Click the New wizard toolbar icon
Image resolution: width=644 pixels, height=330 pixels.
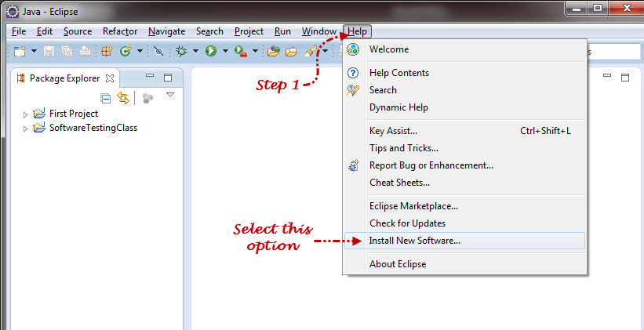click(x=20, y=51)
